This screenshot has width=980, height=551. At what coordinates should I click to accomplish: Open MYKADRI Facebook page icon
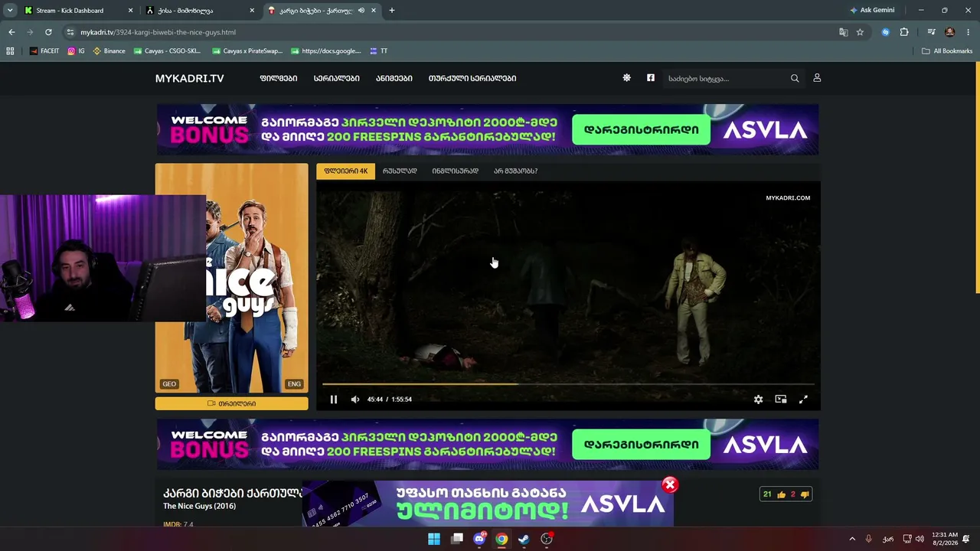(x=651, y=78)
